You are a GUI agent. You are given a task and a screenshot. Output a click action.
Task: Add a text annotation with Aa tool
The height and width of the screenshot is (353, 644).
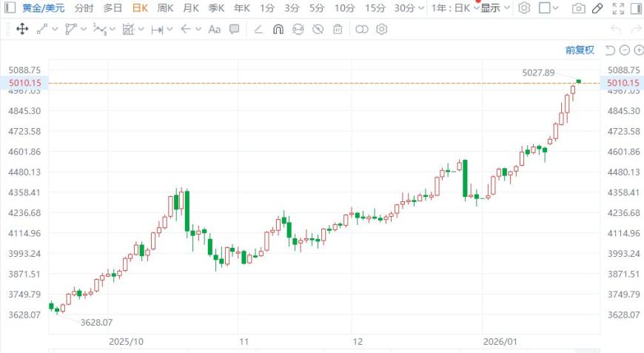tap(215, 30)
